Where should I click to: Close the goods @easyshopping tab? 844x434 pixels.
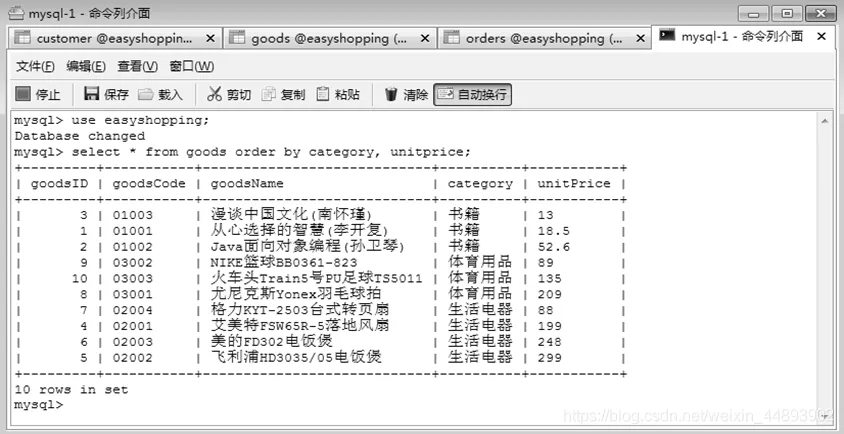pos(425,38)
